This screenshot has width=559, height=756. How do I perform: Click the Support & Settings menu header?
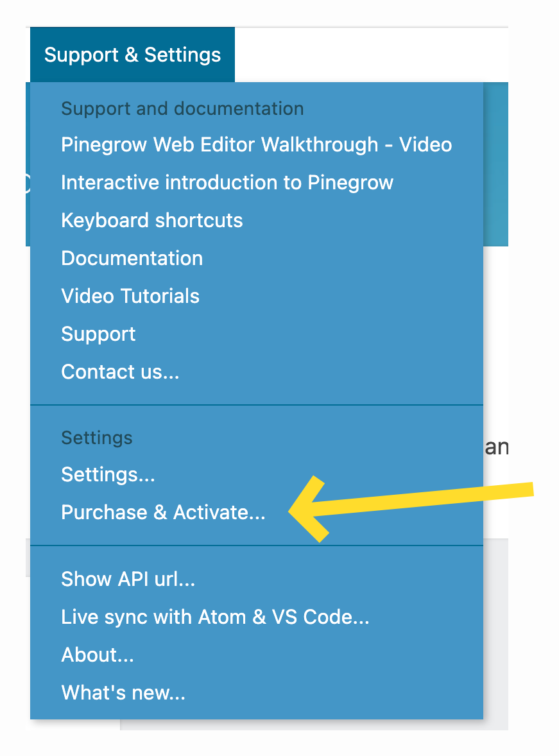point(132,55)
